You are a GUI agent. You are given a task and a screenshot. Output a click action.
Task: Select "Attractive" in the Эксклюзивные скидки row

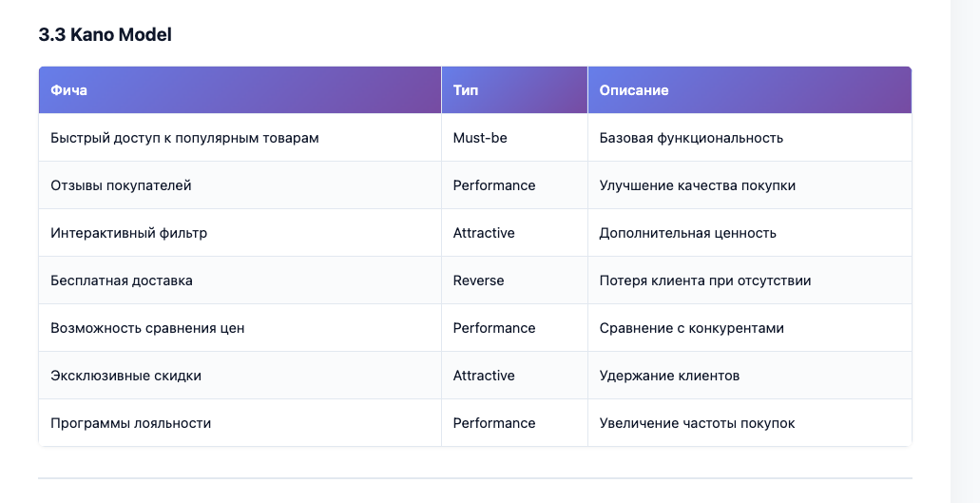(x=514, y=375)
